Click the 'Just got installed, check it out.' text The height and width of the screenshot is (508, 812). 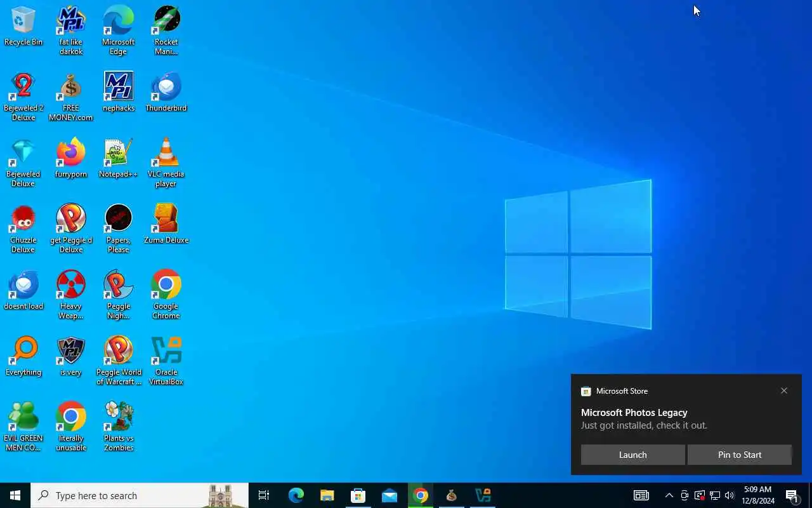(644, 425)
